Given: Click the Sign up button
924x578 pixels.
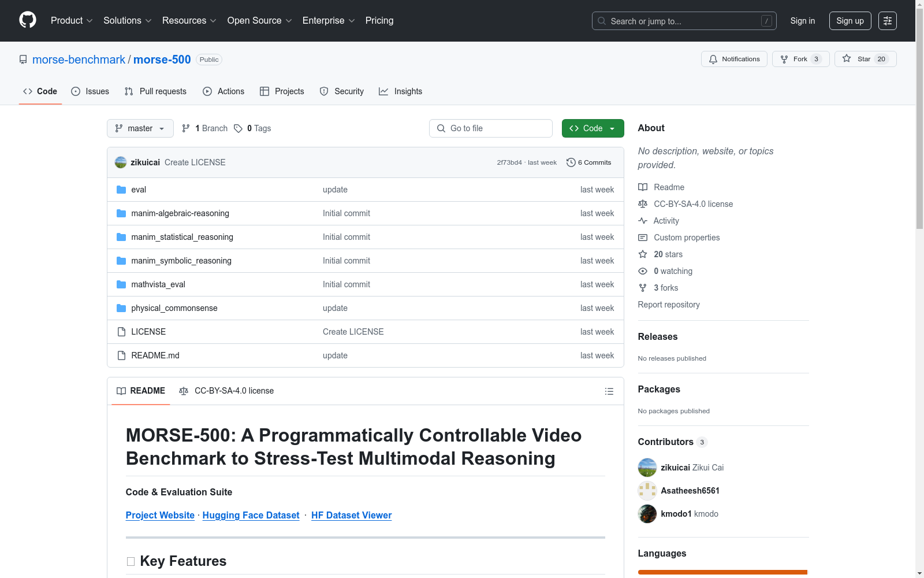Looking at the screenshot, I should coord(850,21).
